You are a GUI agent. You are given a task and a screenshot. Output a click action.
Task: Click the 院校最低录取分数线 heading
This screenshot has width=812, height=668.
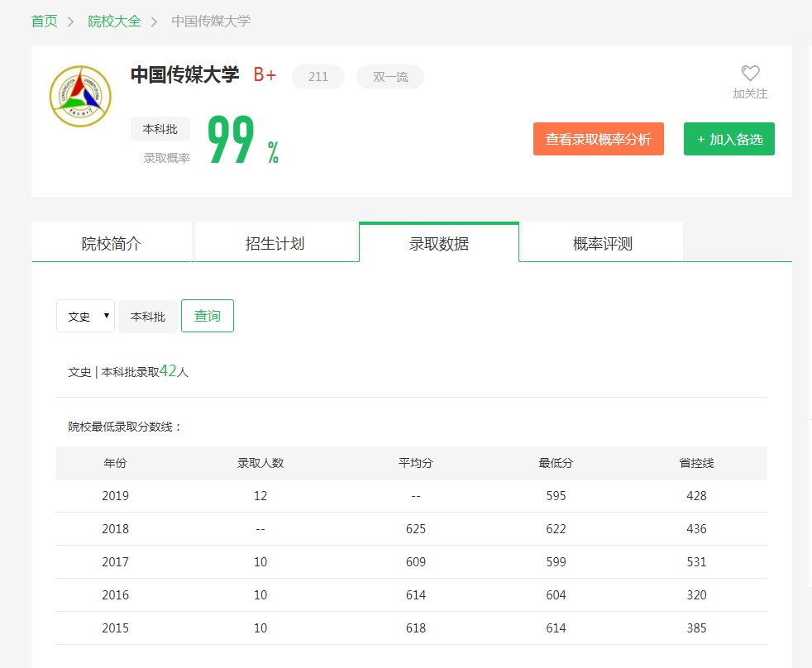coord(125,427)
